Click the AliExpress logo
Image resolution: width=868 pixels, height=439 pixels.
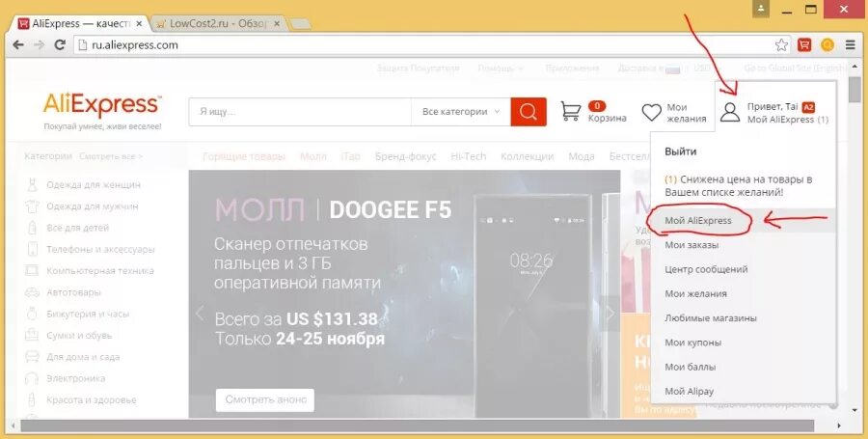point(102,105)
